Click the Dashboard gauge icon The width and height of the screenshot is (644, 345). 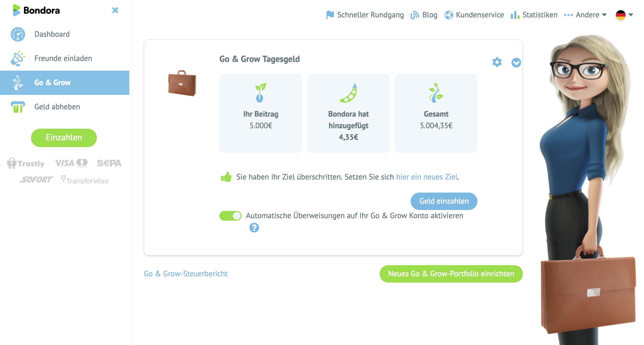18,34
